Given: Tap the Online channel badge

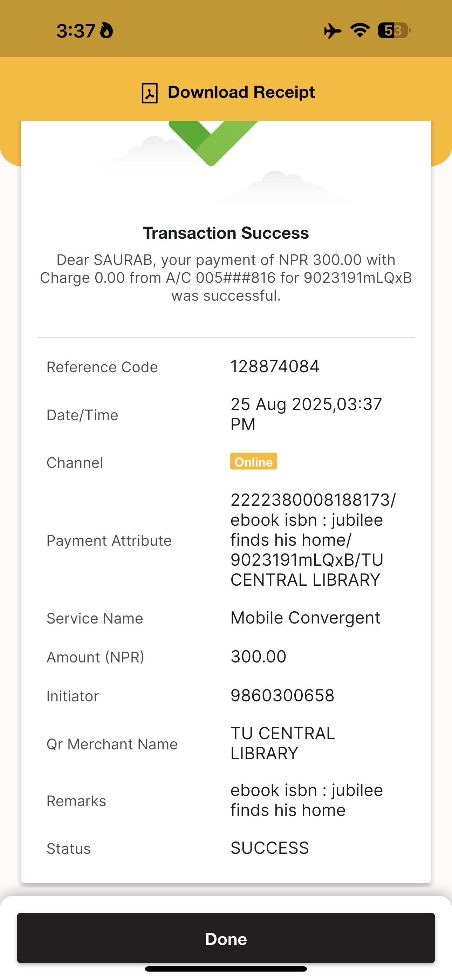Looking at the screenshot, I should pyautogui.click(x=253, y=462).
